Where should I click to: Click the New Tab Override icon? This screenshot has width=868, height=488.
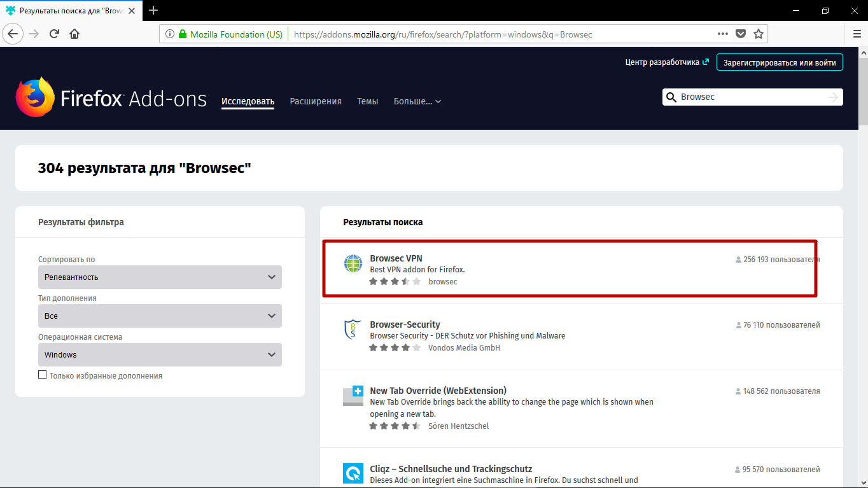[353, 396]
